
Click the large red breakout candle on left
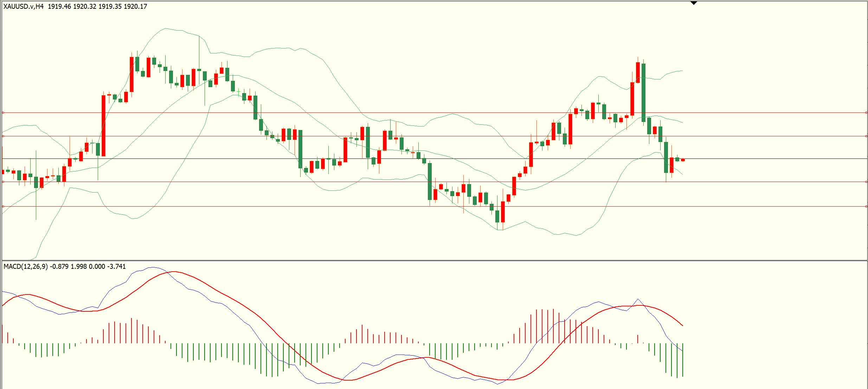[103, 126]
